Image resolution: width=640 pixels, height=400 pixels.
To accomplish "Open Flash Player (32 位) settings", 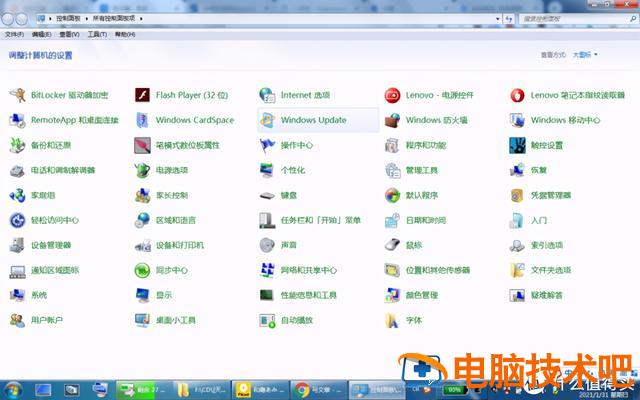I will [182, 96].
